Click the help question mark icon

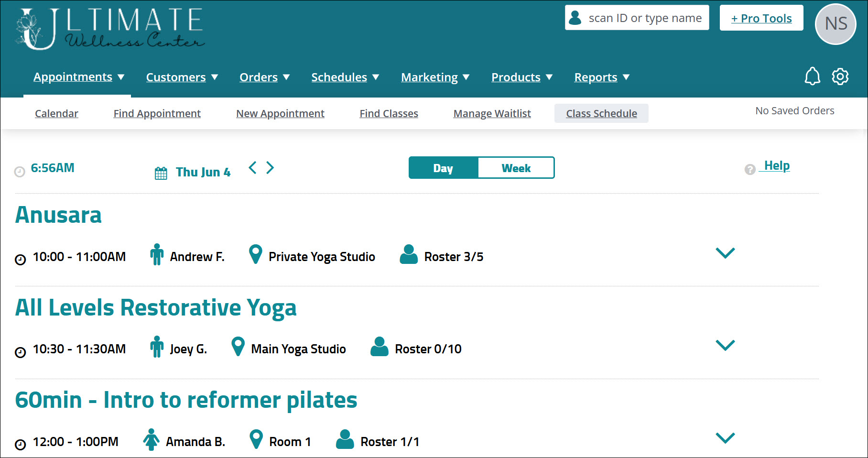(750, 169)
